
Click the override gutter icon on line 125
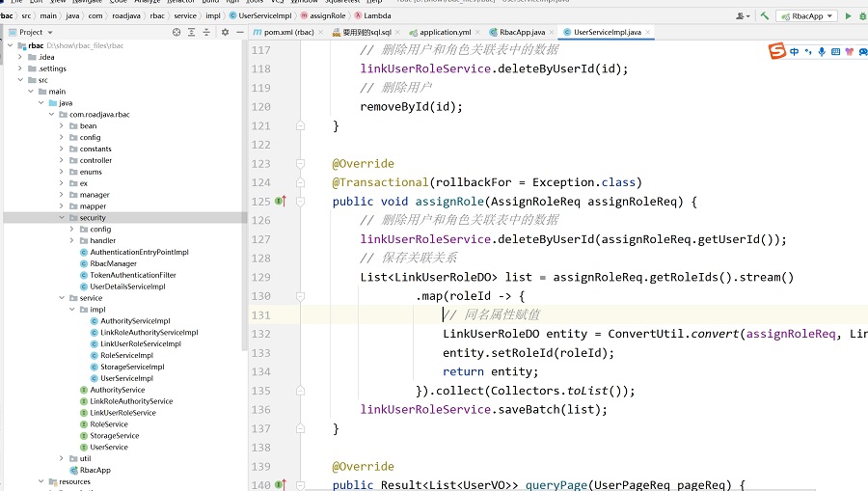(281, 202)
